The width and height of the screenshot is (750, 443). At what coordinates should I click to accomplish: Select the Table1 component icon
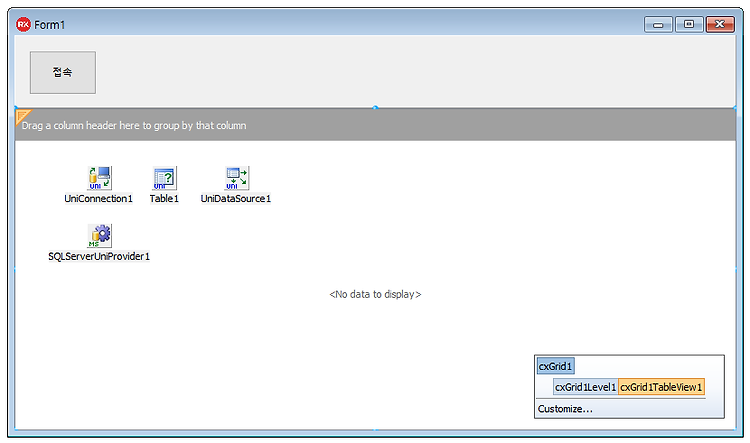click(x=165, y=178)
